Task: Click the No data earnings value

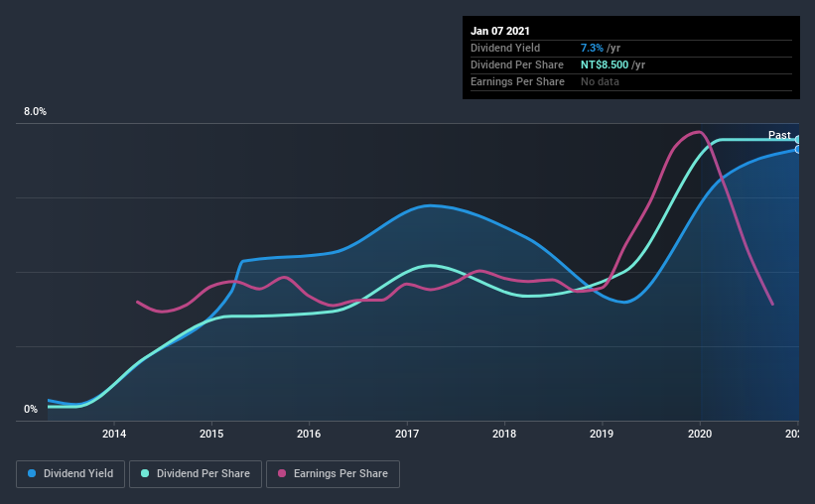Action: coord(600,81)
